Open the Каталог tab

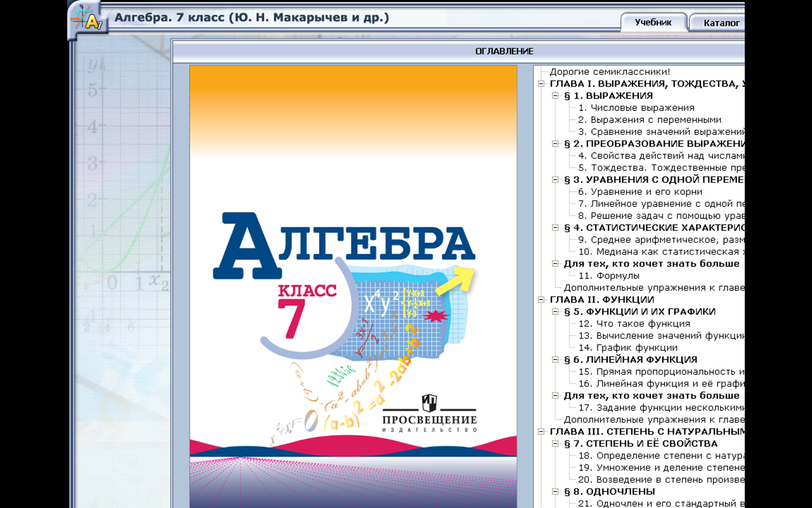(x=717, y=23)
